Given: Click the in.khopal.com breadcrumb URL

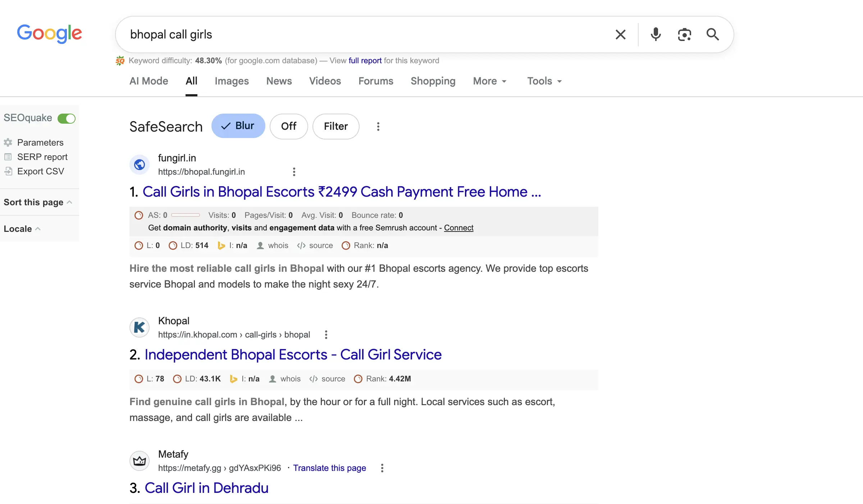Looking at the screenshot, I should point(234,335).
